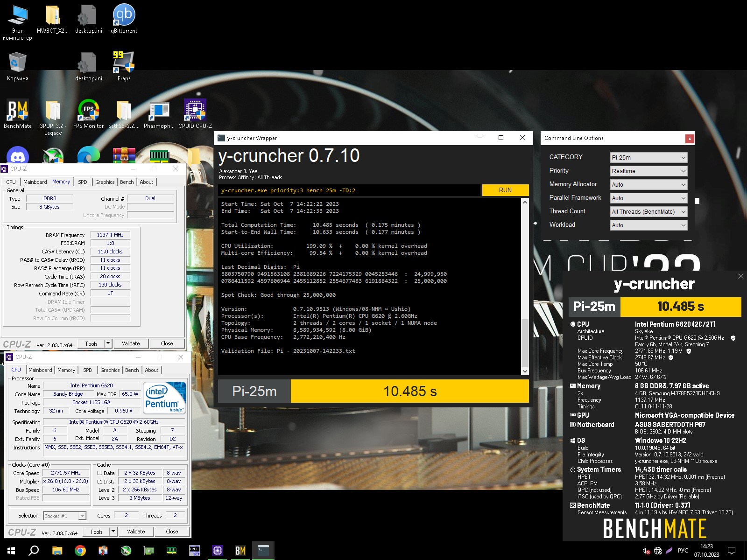This screenshot has width=747, height=560.
Task: Click the Validation File line in output
Action: [x=288, y=351]
